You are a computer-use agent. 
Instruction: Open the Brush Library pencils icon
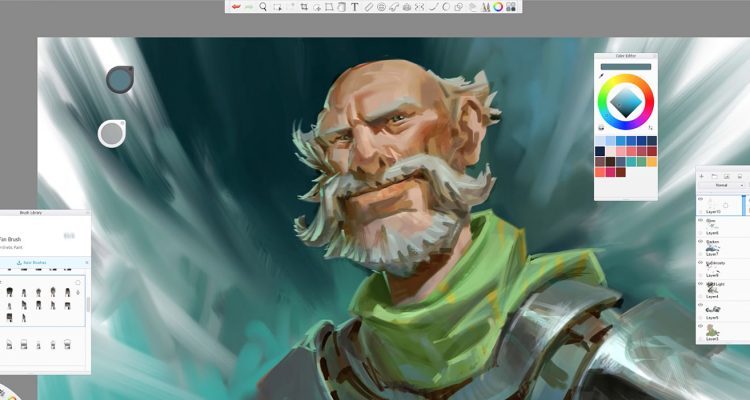pyautogui.click(x=485, y=6)
